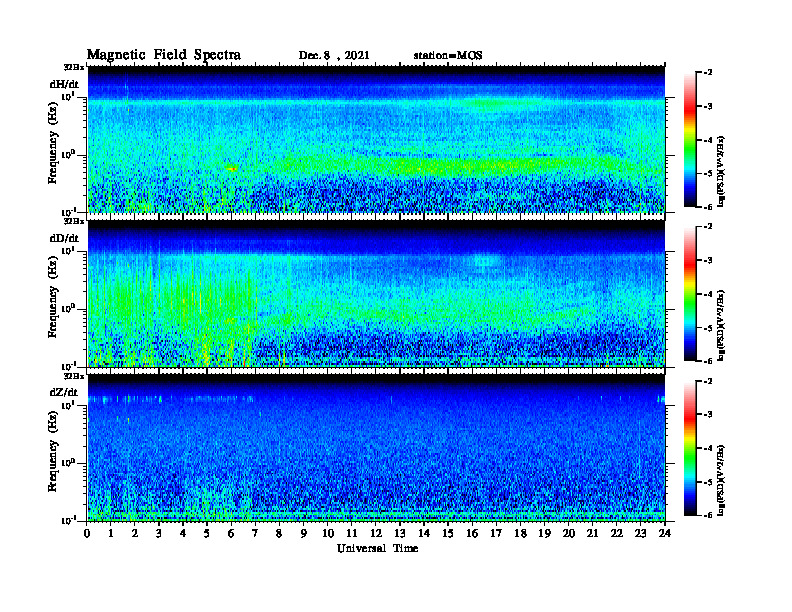Click the "18" hour tick label
The image size is (792, 612).
pyautogui.click(x=520, y=533)
